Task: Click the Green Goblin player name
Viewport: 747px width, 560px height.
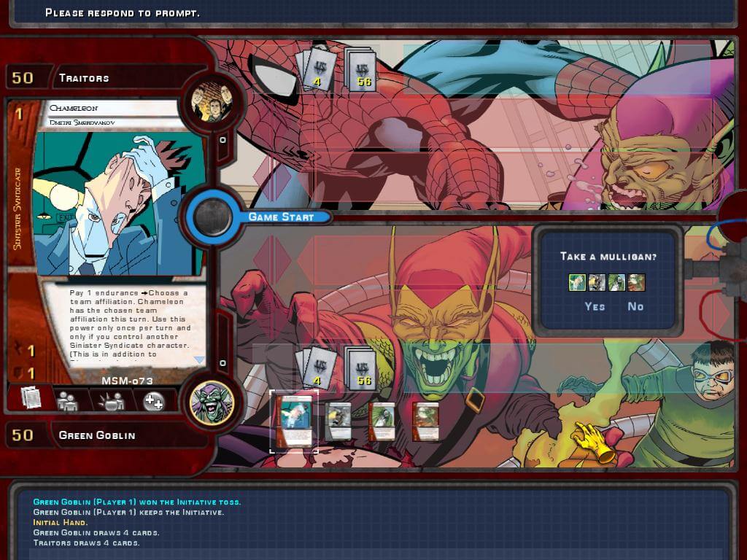Action: [x=97, y=435]
